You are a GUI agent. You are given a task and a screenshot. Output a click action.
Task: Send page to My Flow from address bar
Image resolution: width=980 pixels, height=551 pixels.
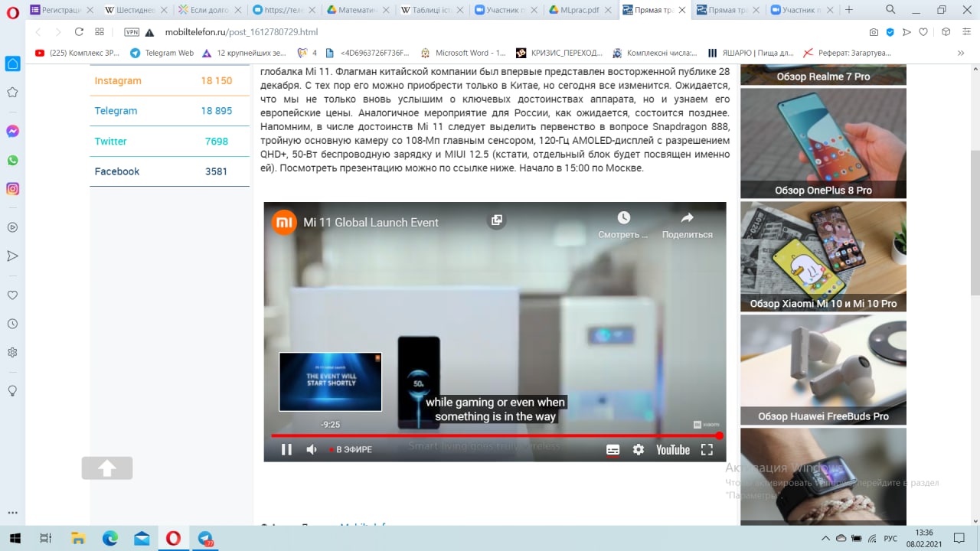tap(906, 32)
